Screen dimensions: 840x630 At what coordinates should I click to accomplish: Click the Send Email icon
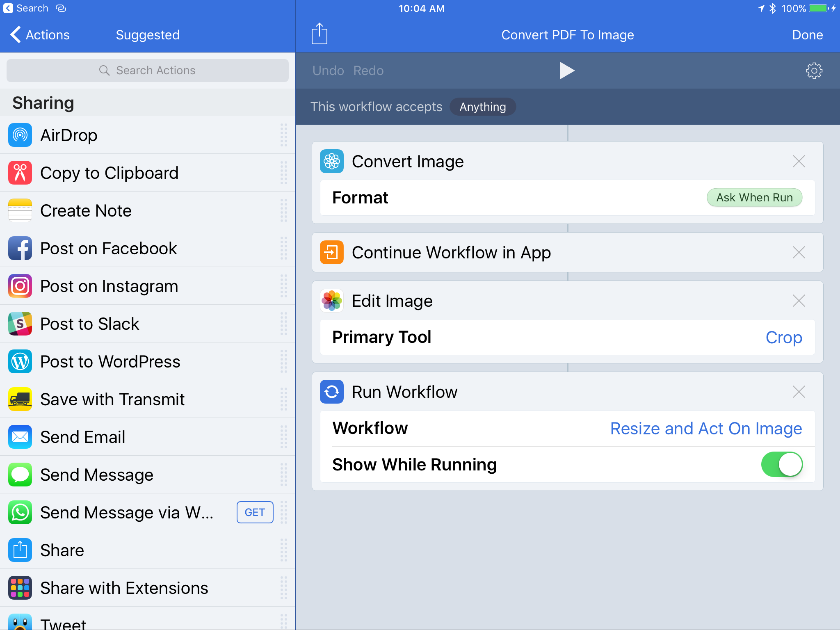pos(20,437)
